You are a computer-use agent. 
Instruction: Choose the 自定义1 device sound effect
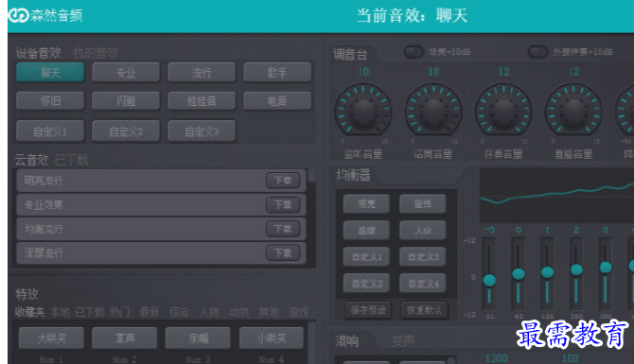[x=50, y=131]
